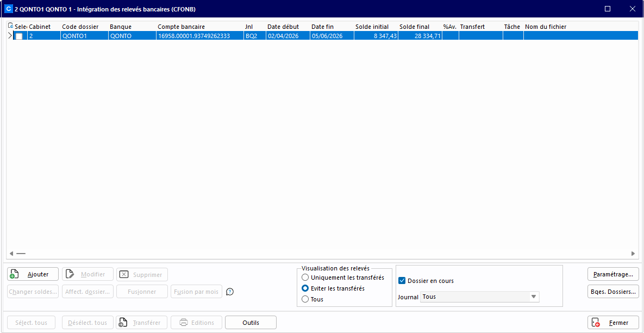Click the Supprimer button

(x=142, y=274)
